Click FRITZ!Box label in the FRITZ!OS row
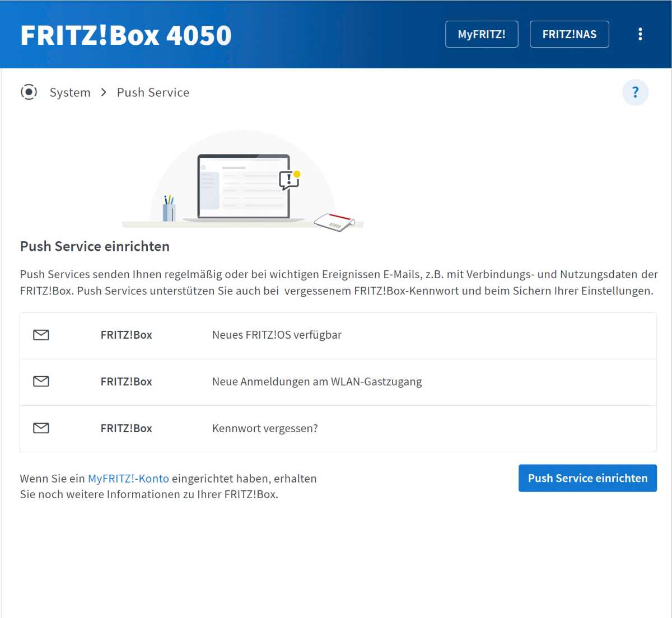The height and width of the screenshot is (618, 672). (127, 335)
